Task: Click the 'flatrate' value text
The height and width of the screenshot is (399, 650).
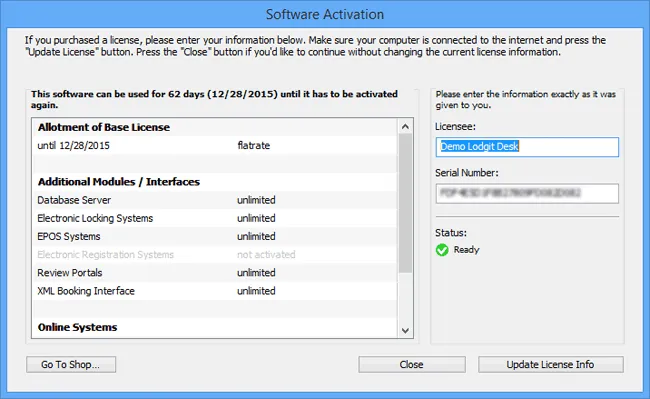Action: point(254,145)
